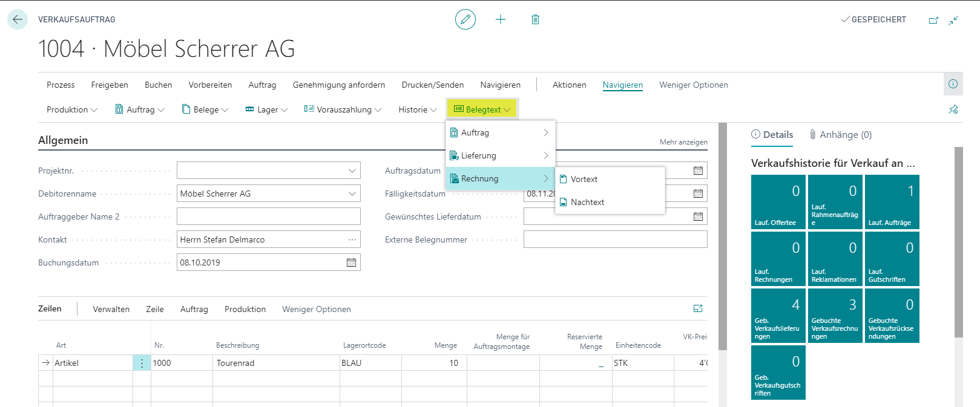Expand the Projektnr. dropdown field
Screen dimensions: 980x407
coord(352,171)
